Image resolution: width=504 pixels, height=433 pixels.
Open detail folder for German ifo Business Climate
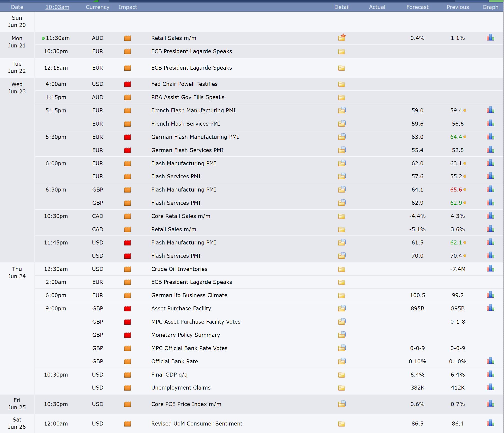pyautogui.click(x=342, y=295)
